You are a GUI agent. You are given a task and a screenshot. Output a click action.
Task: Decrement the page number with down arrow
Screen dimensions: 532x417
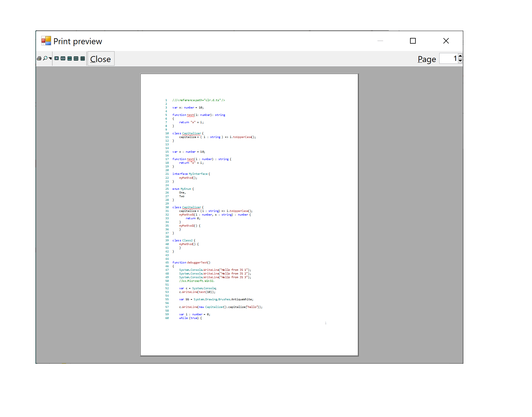click(460, 61)
